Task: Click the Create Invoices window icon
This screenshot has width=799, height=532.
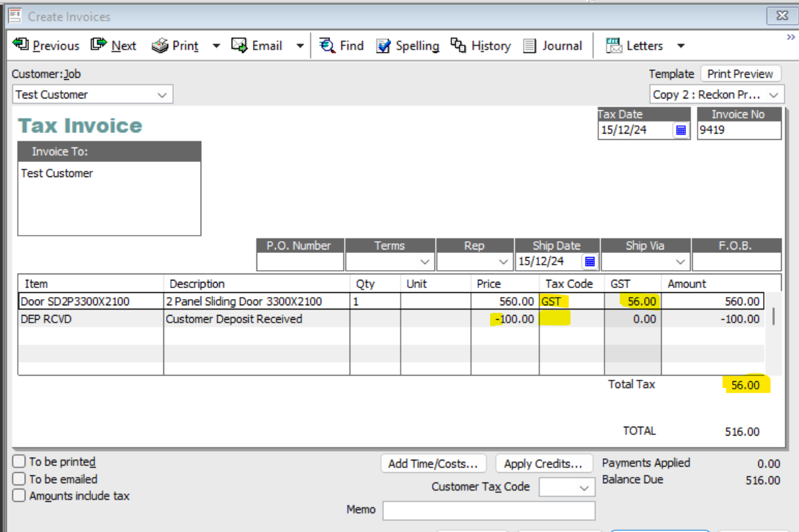Action: click(15, 17)
